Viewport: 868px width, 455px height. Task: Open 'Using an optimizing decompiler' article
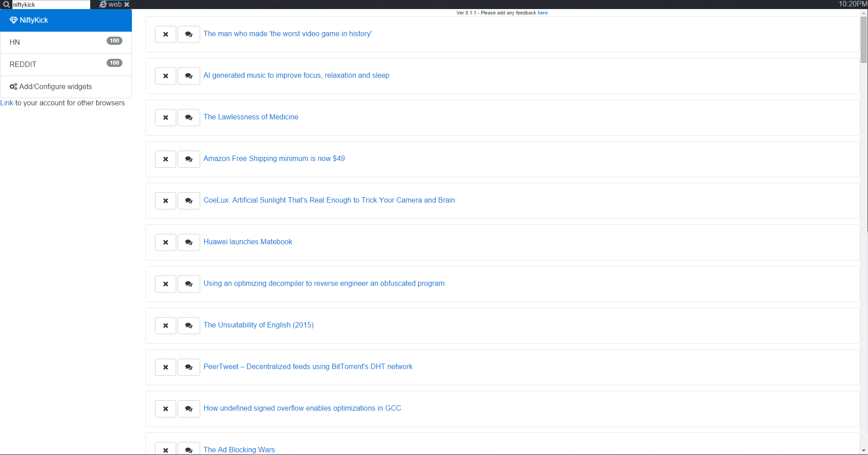[x=324, y=284]
